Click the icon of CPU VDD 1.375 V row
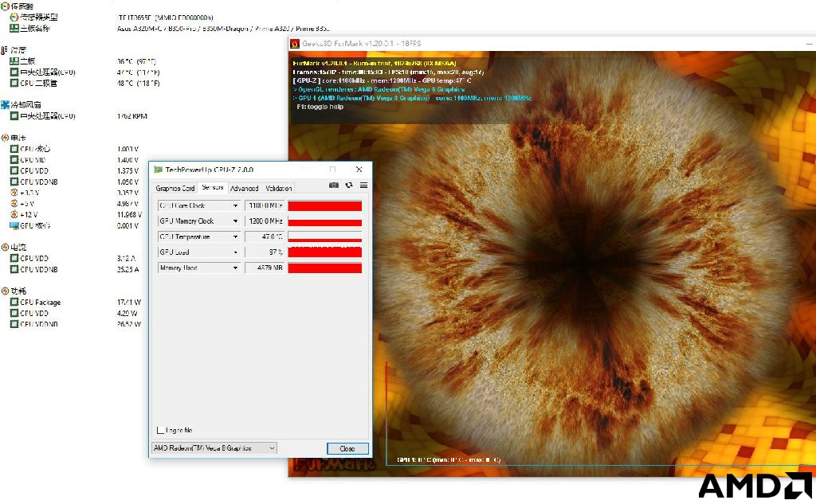Viewport: 816px width, 504px height. click(x=14, y=170)
